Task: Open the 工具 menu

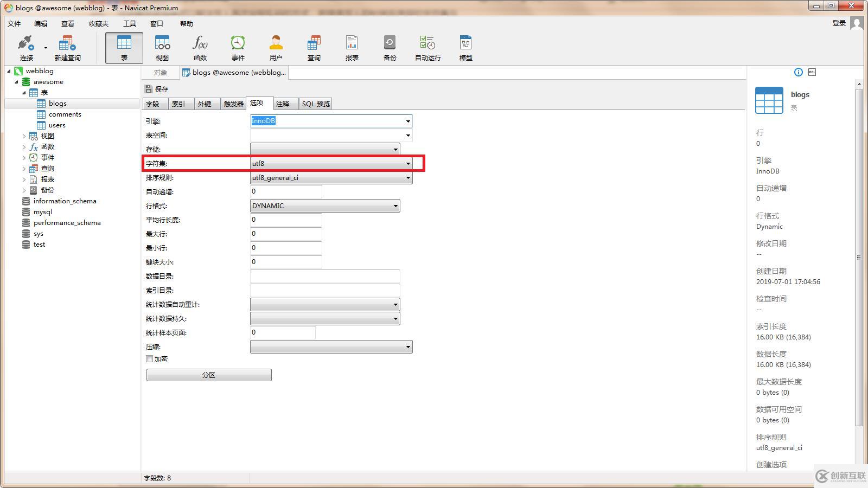Action: point(130,23)
